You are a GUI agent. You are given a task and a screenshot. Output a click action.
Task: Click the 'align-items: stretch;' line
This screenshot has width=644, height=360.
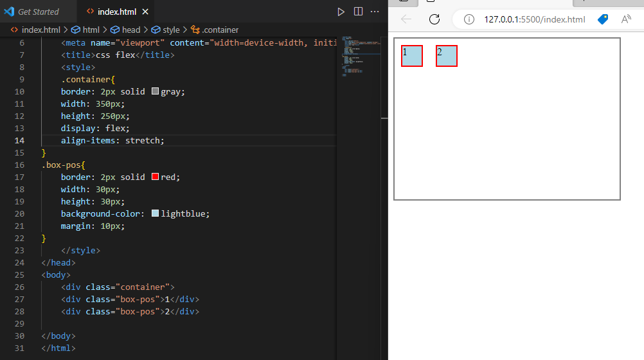click(x=112, y=141)
